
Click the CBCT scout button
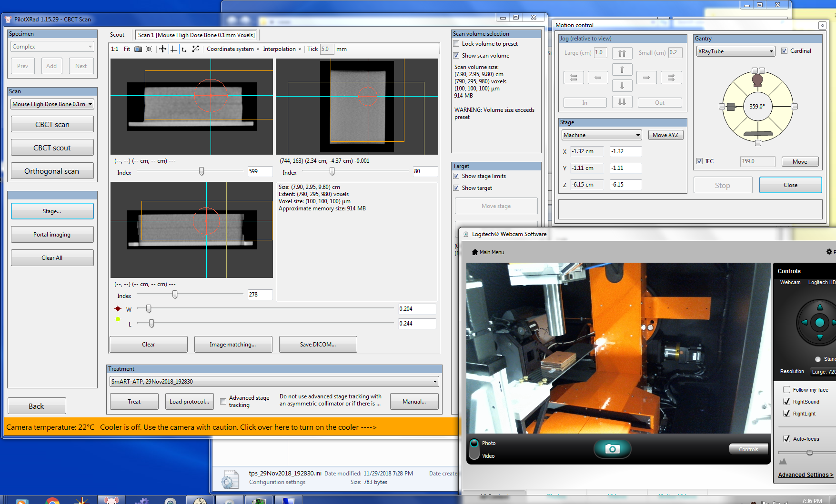coord(52,148)
